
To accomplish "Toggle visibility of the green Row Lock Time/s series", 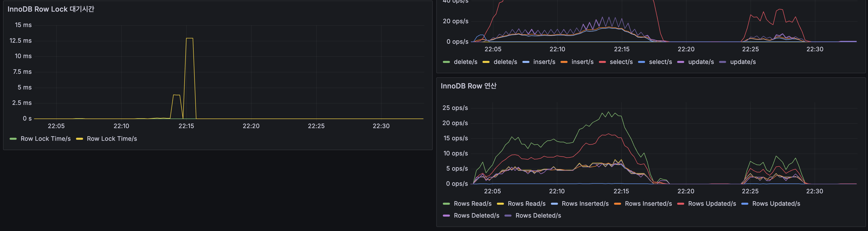I will click(x=45, y=138).
